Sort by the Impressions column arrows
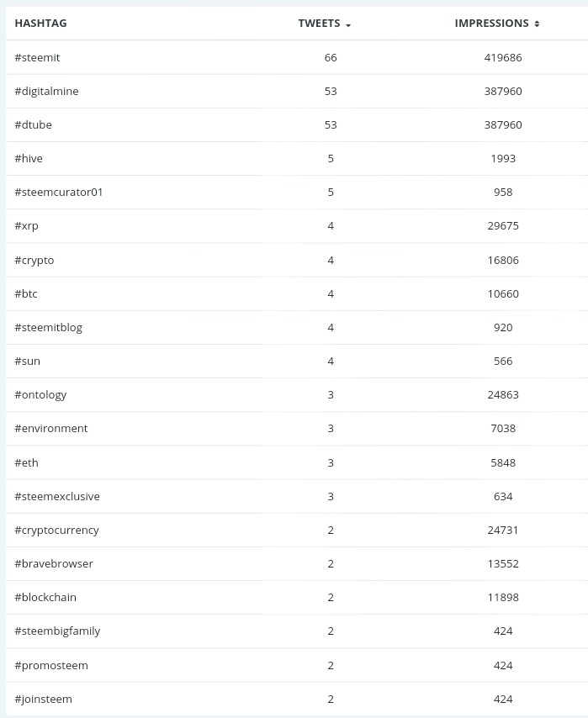The height and width of the screenshot is (718, 588). tap(537, 24)
